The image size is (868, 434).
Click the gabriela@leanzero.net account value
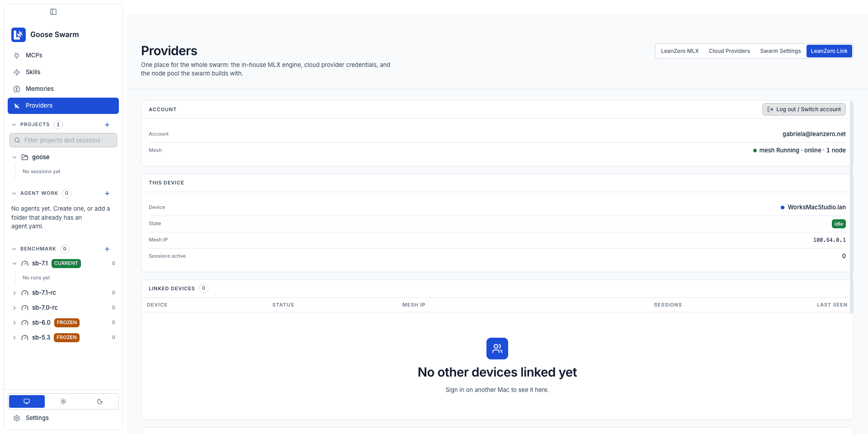point(814,134)
